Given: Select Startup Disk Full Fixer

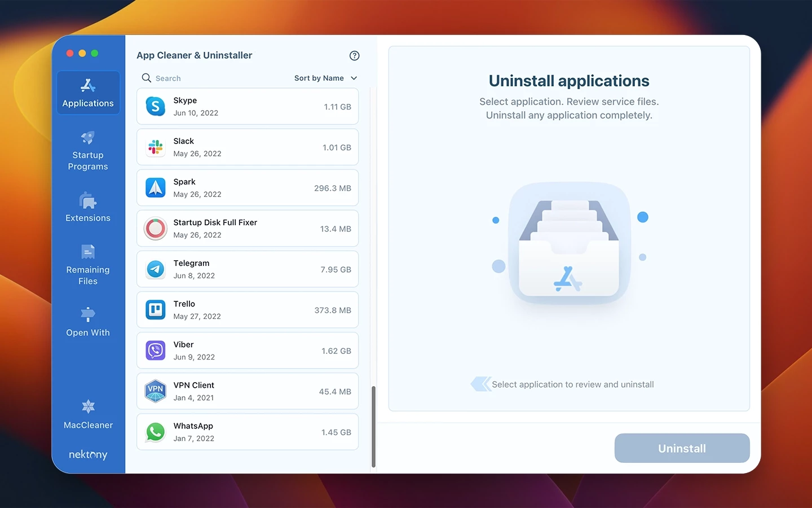Looking at the screenshot, I should 247,228.
